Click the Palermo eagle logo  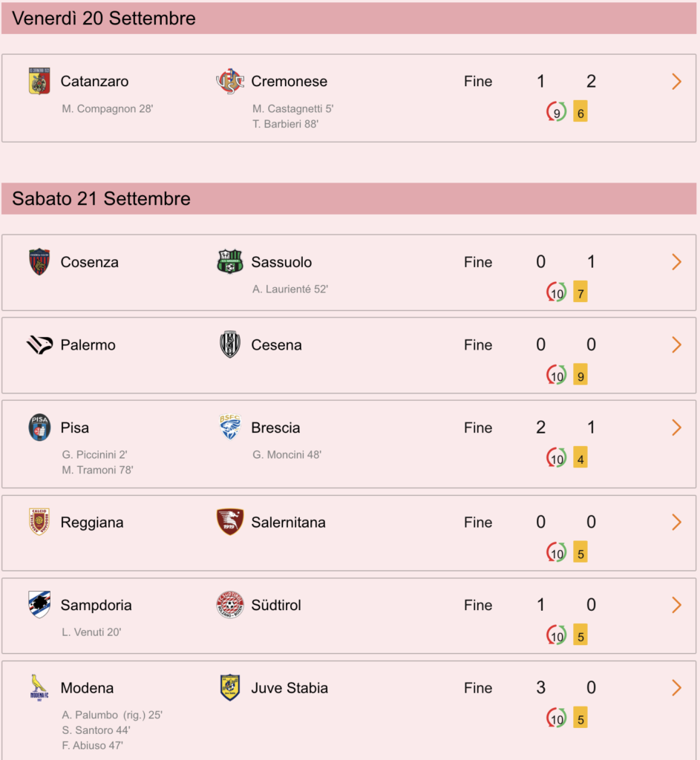[39, 344]
